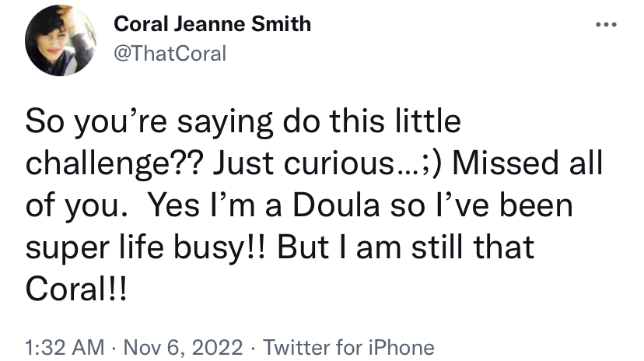Viewport: 644px width, 361px height.
Task: Click the "Missed all" text
Action: 527,163
